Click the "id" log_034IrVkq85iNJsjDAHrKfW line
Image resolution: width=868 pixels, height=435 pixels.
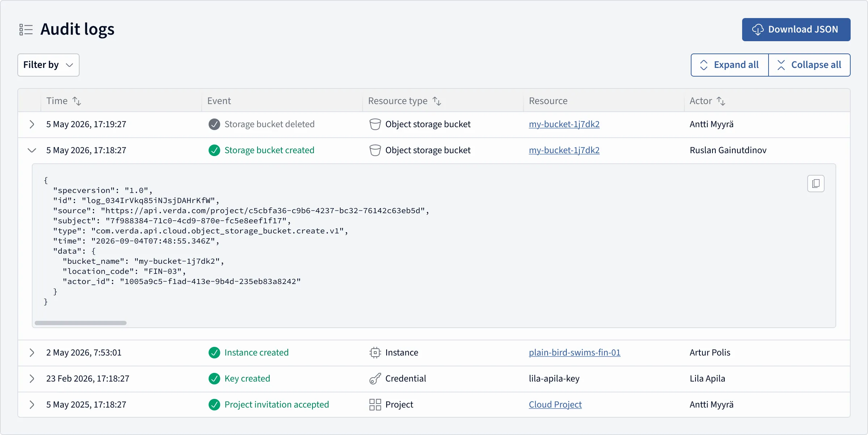(136, 201)
